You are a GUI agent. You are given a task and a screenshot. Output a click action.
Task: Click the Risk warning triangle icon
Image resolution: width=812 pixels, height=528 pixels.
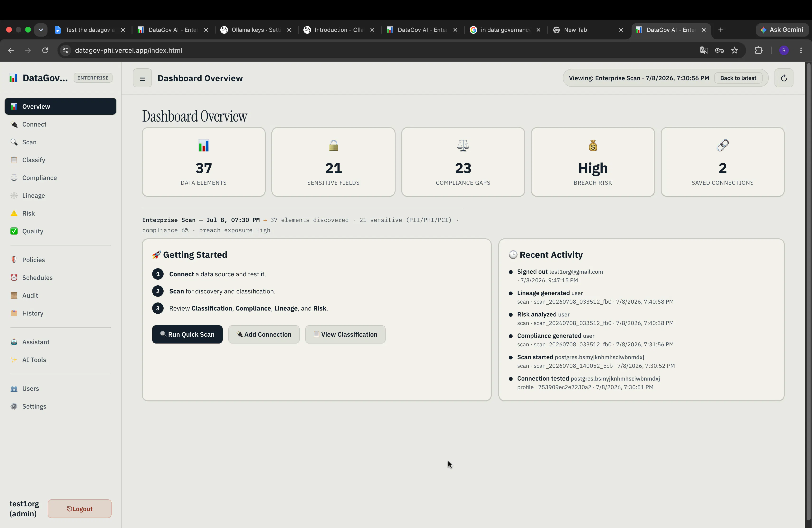pyautogui.click(x=14, y=213)
